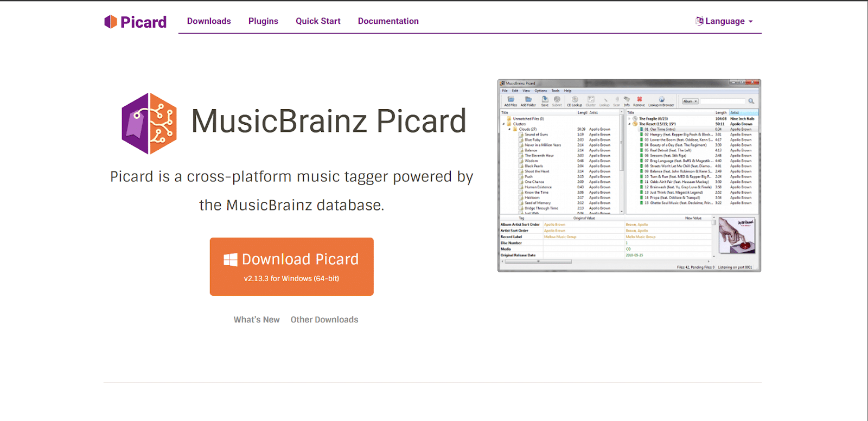Click the search field in screenshot toolbar
Image resolution: width=868 pixels, height=421 pixels.
click(723, 101)
